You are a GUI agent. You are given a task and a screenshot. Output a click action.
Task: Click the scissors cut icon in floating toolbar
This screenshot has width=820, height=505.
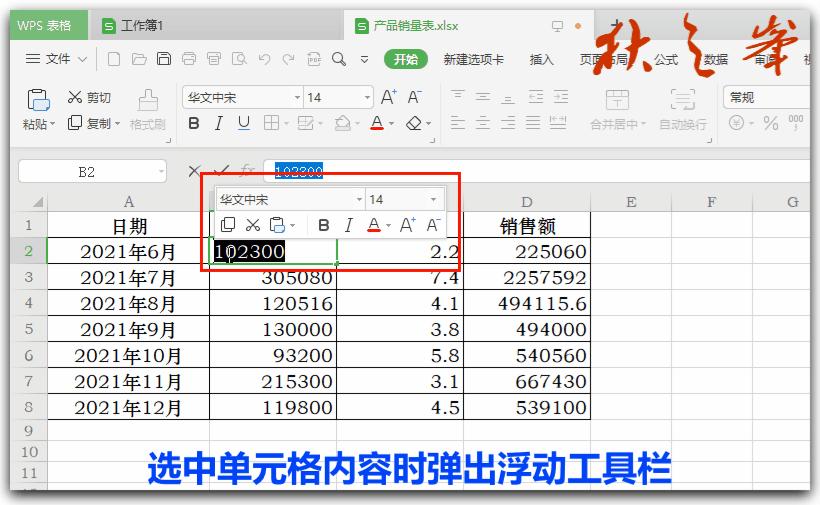pos(253,225)
